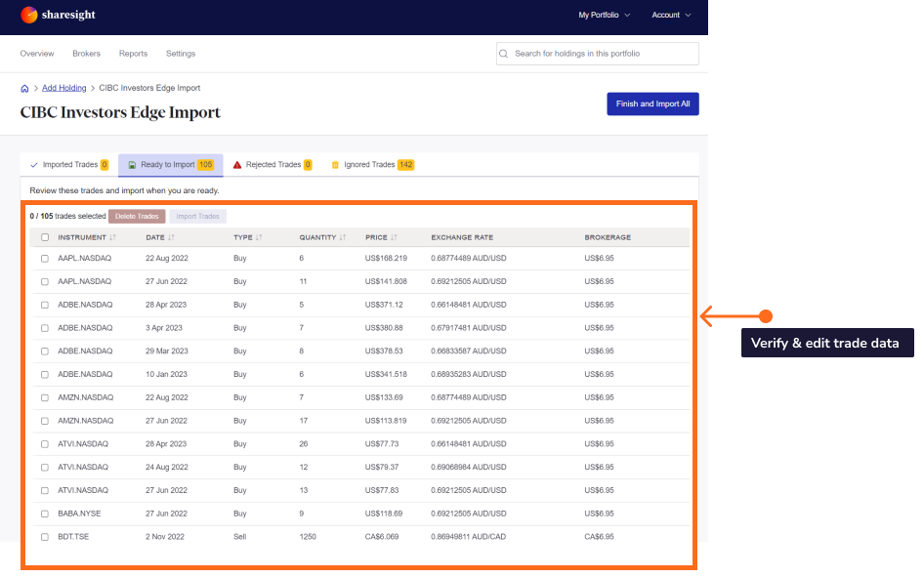Sort by Quantity column arrows
The image size is (924, 578).
[x=343, y=237]
